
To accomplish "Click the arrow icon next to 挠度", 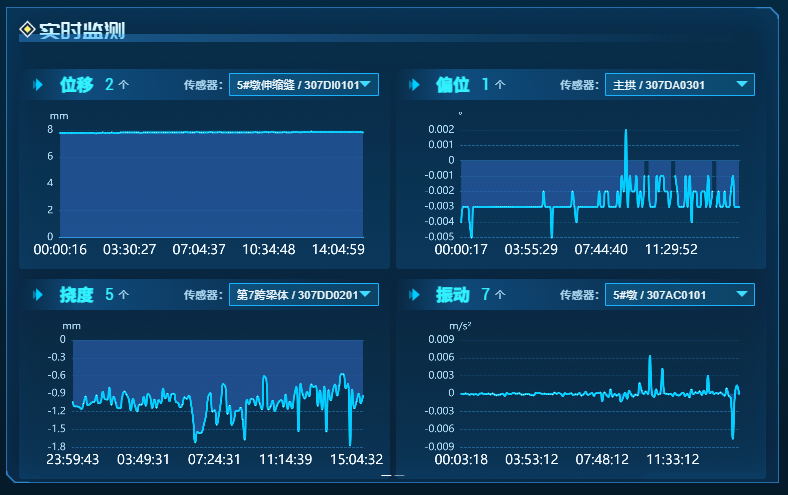I will tap(38, 295).
